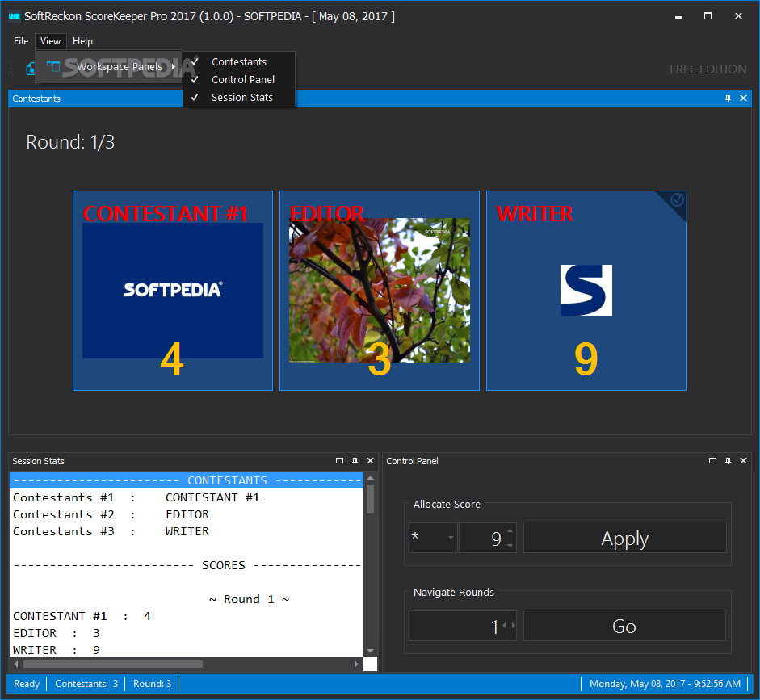Click Session Stats vertical scrollbar thumb
Viewport: 760px width, 700px height.
point(370,499)
